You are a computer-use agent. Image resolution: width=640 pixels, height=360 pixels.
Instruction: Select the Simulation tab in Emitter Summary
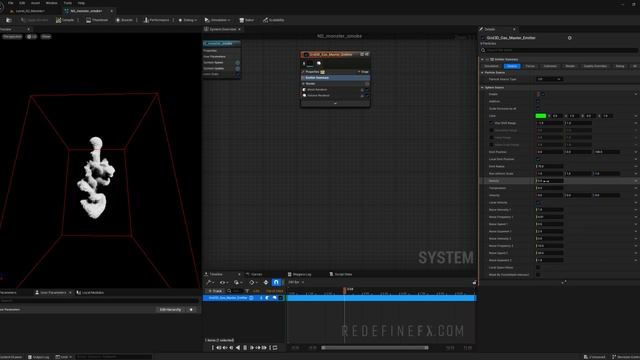point(491,66)
